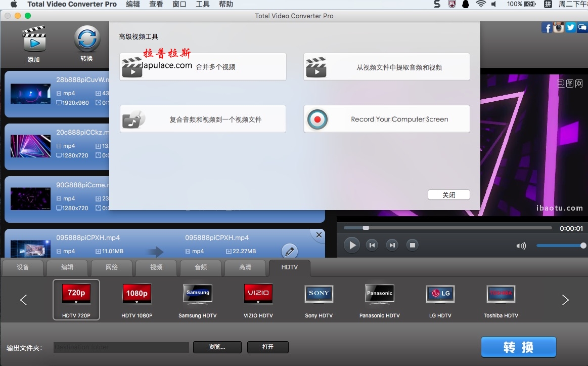
Task: Choose the Samsung HDTV preset
Action: pyautogui.click(x=198, y=300)
